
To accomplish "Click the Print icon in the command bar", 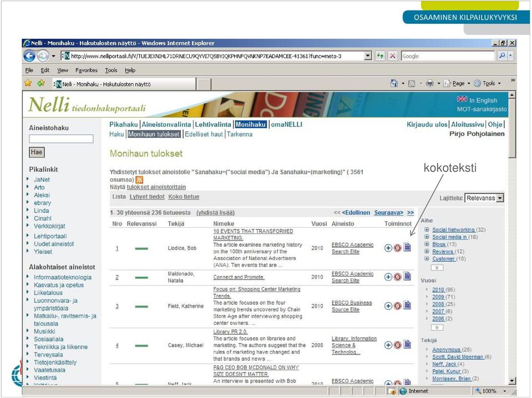I will [x=430, y=83].
